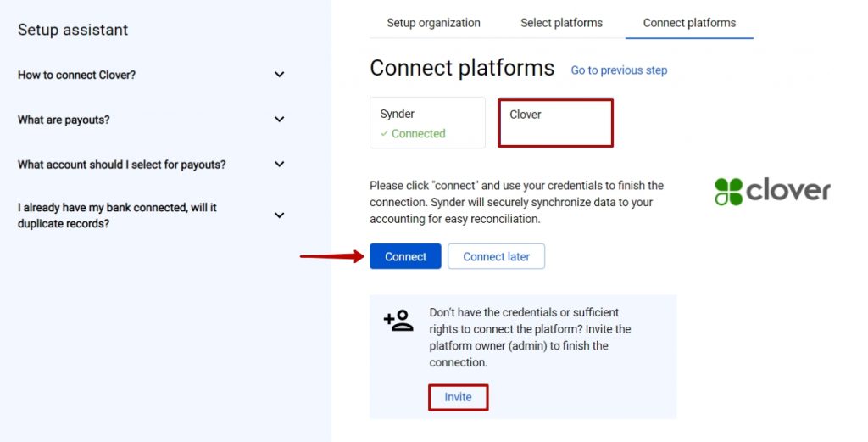Click the blue Connect button
Screen dimensions: 868x442
pos(405,256)
